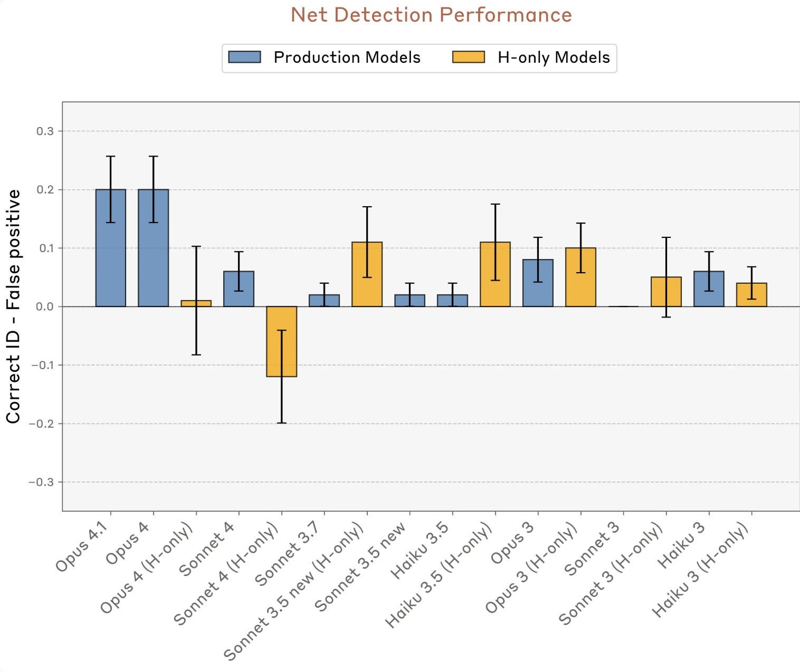Click the "Sonnet 3.7" x-axis label
The image size is (800, 672).
tap(288, 553)
